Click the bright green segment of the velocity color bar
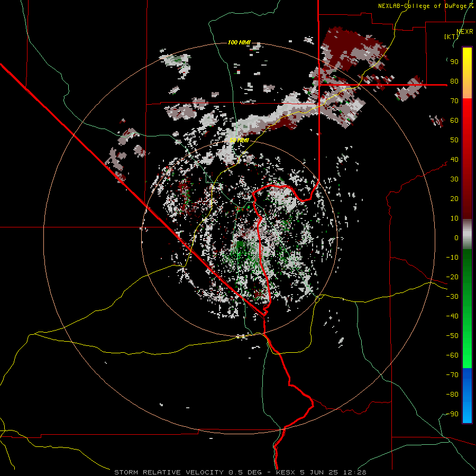 pyautogui.click(x=467, y=309)
